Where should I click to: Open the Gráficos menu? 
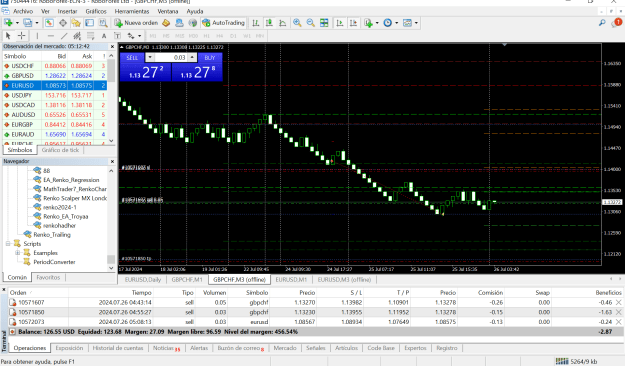point(96,11)
